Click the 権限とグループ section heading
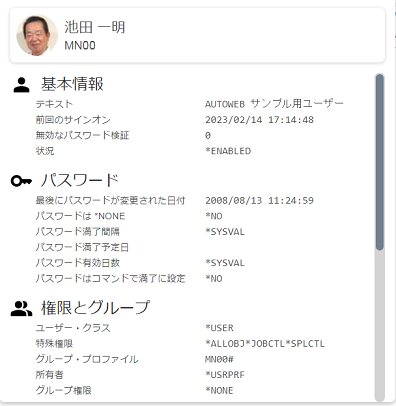This screenshot has width=396, height=406. (95, 307)
